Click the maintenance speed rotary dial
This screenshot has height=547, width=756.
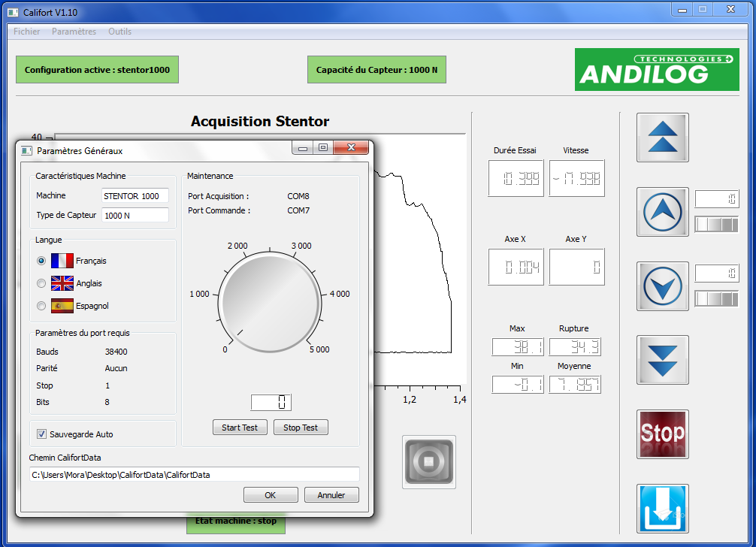[x=270, y=303]
